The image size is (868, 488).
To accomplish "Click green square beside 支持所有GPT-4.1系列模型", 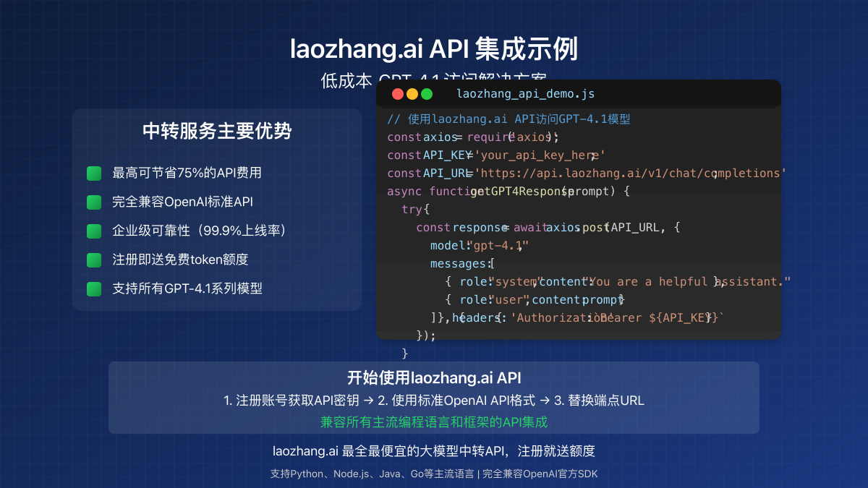I will (x=94, y=289).
